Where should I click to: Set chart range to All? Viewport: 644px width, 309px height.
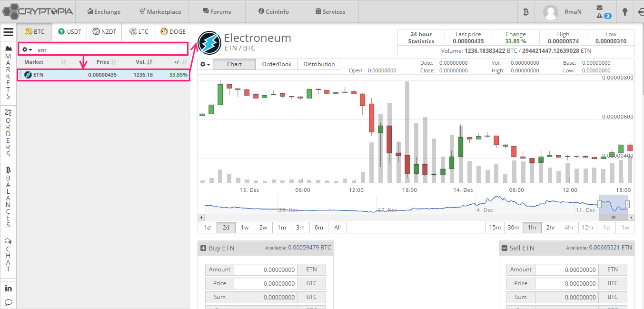click(x=337, y=228)
